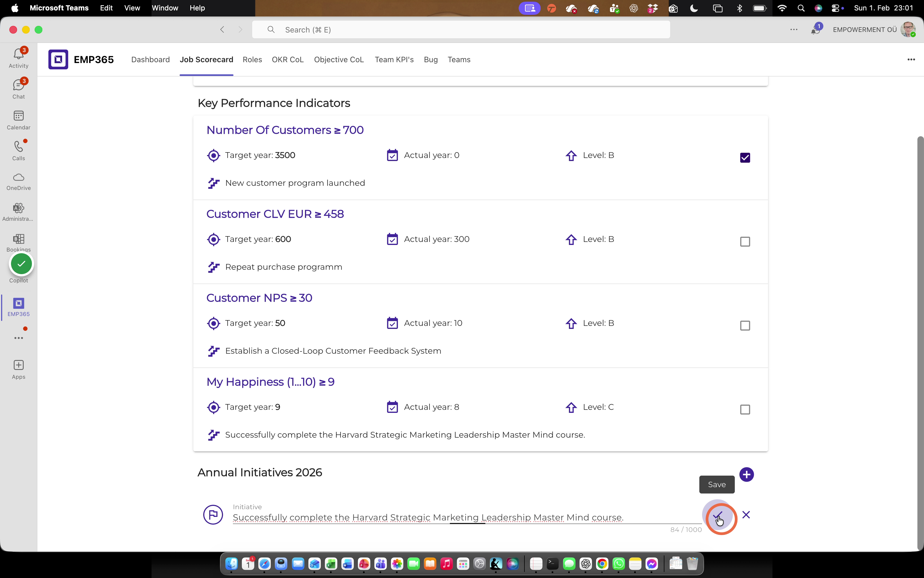Open the EMPOWERMENT OÜ profile avatar
This screenshot has height=578, width=924.
click(908, 29)
